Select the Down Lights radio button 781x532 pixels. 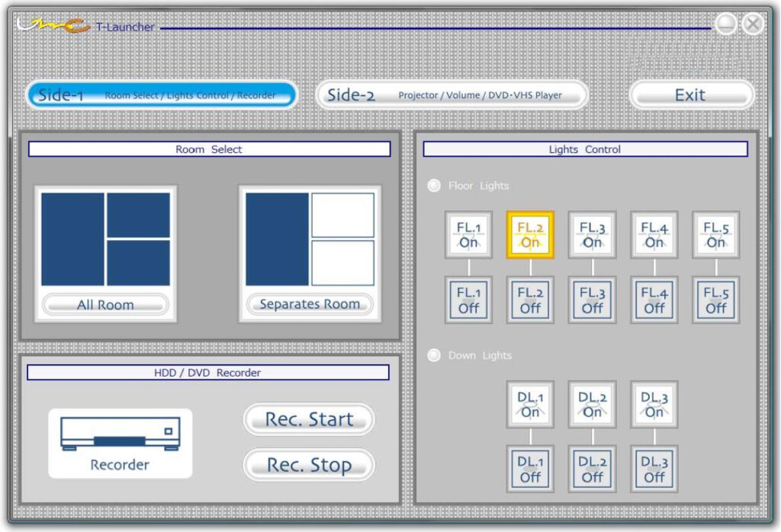pos(434,355)
